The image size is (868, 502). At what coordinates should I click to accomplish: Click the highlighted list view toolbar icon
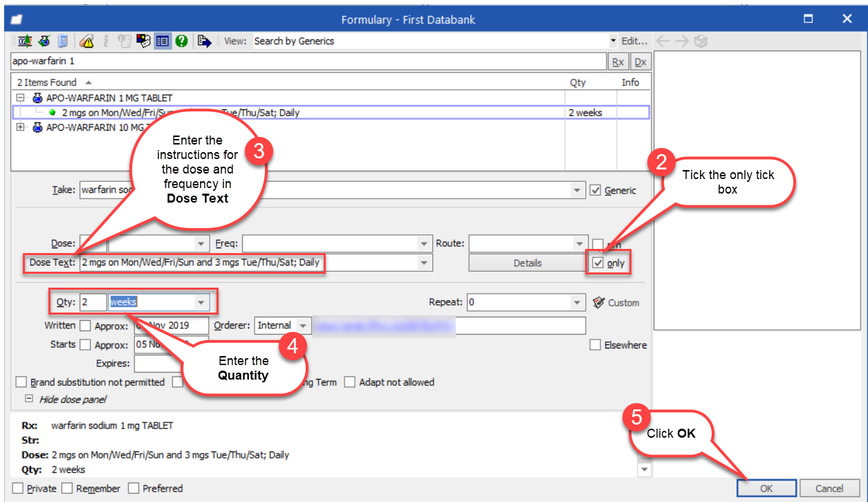point(163,41)
